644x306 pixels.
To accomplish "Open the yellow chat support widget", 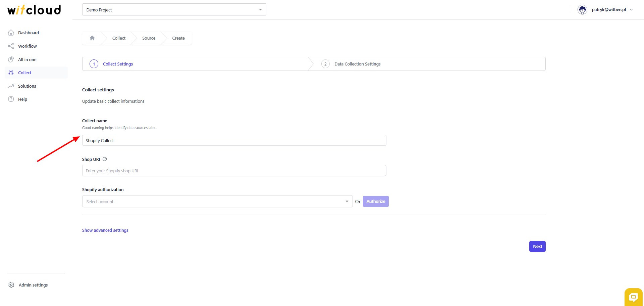I will [633, 297].
